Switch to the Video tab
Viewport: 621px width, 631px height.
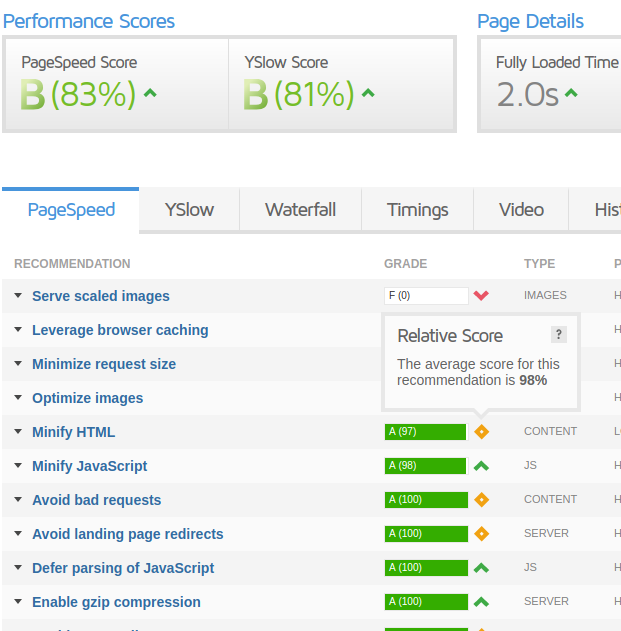point(521,210)
